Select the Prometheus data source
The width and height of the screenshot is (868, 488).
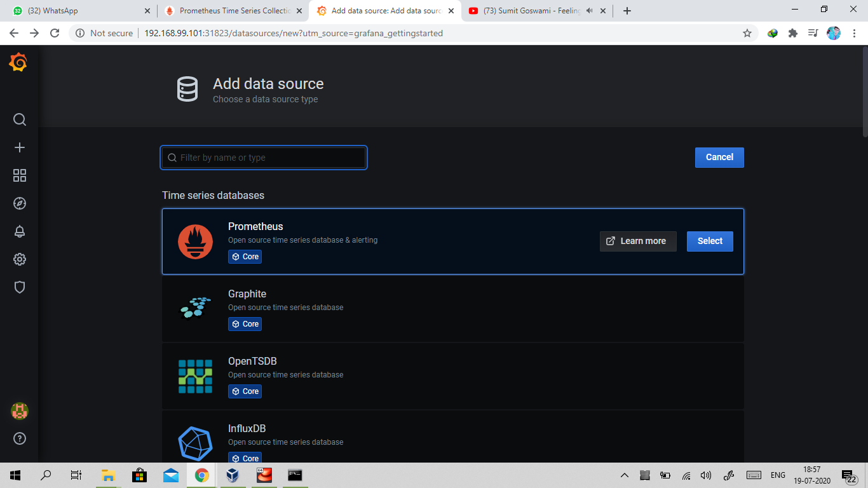tap(710, 241)
